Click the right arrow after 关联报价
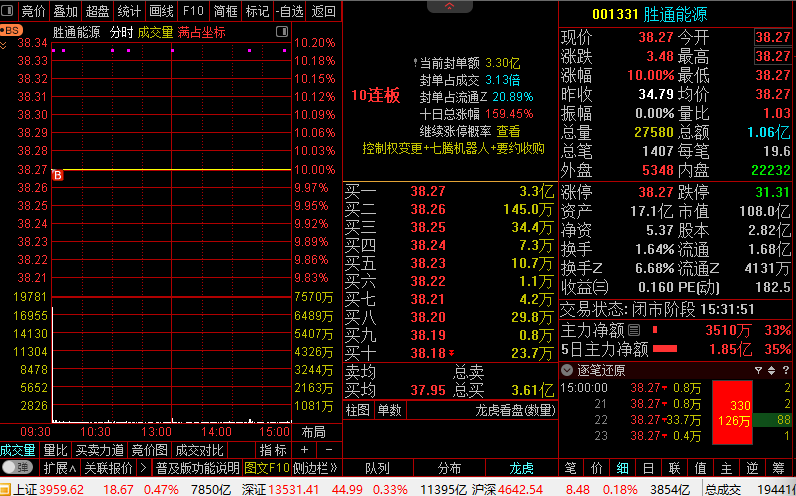The image size is (796, 496). (144, 468)
